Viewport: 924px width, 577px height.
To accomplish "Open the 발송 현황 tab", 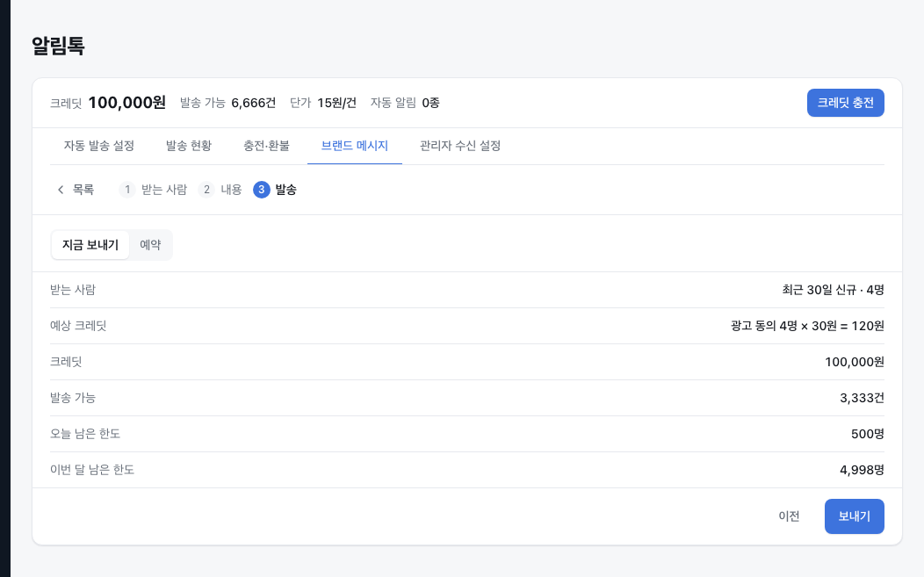I will [x=189, y=146].
